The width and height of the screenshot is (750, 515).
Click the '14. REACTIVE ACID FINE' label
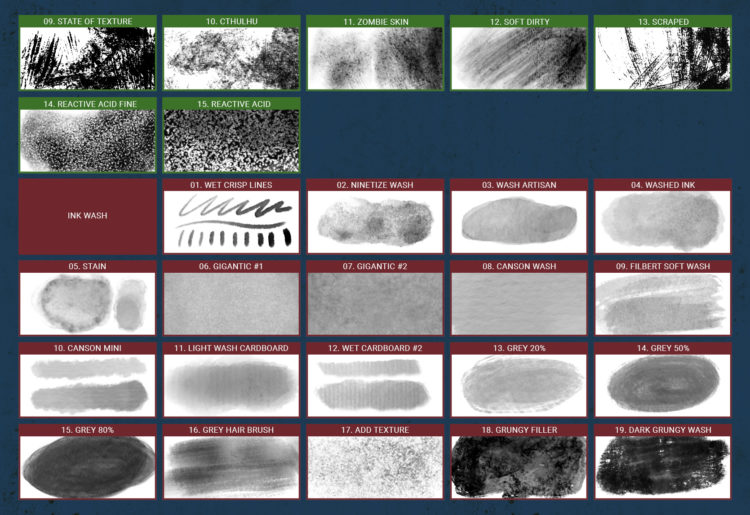click(90, 104)
